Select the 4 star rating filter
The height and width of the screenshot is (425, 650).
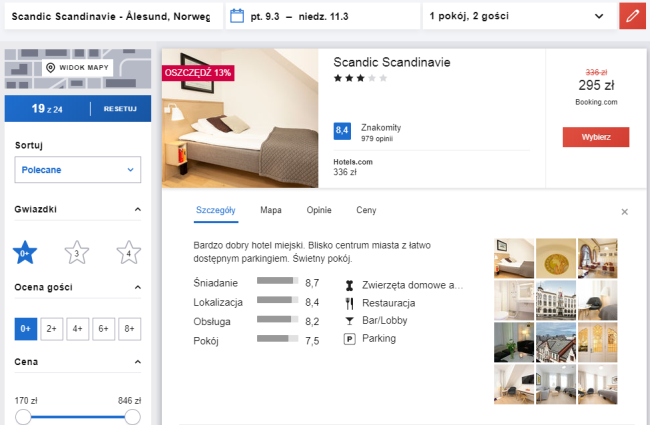pyautogui.click(x=128, y=252)
